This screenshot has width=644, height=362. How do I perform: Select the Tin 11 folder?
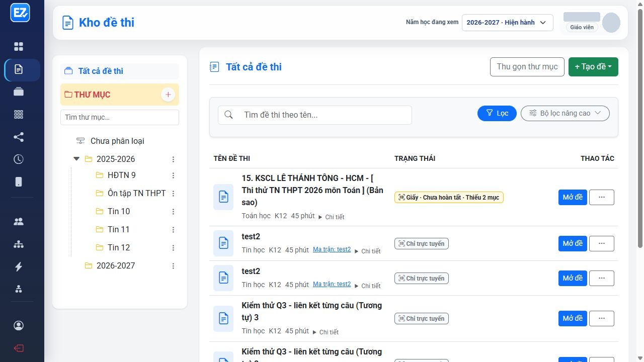[119, 229]
